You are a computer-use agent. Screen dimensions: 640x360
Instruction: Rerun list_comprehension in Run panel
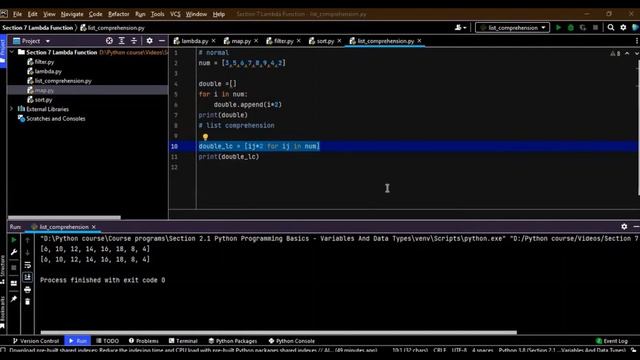pos(13,240)
